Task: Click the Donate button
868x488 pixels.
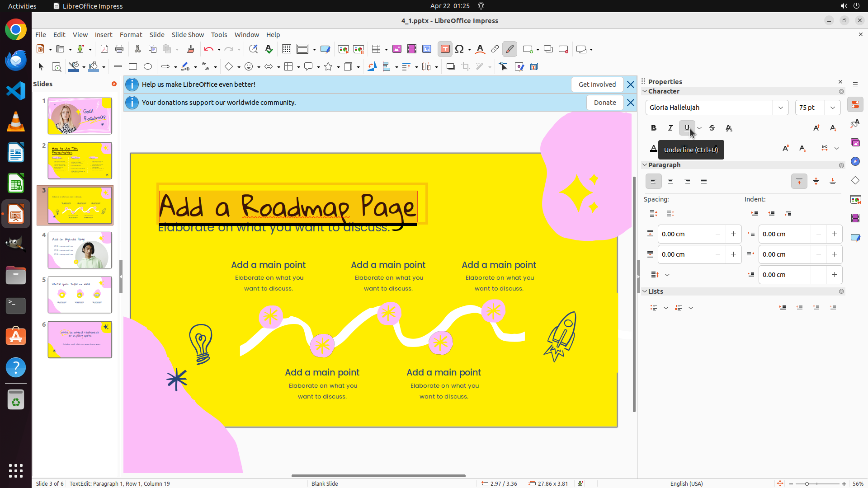Action: (605, 103)
